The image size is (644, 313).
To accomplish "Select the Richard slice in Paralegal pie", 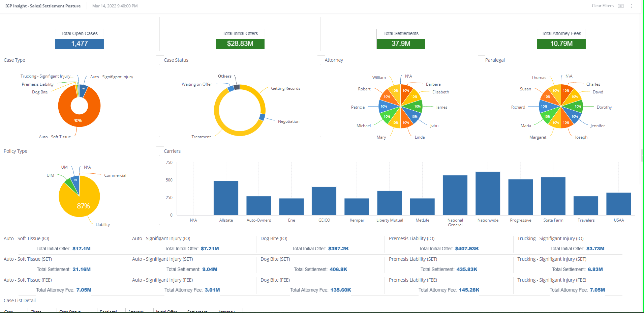I will pyautogui.click(x=546, y=107).
